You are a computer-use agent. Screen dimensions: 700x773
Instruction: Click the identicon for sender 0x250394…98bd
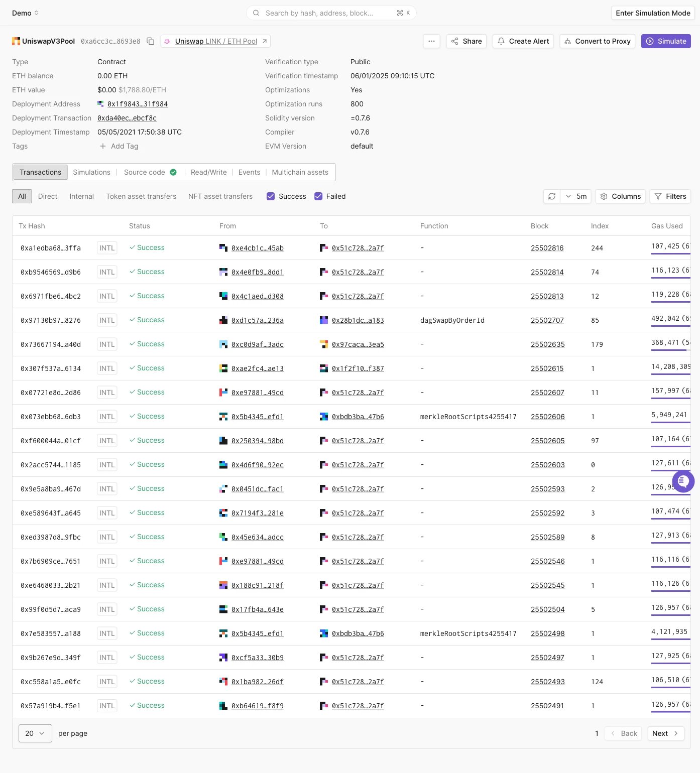223,440
